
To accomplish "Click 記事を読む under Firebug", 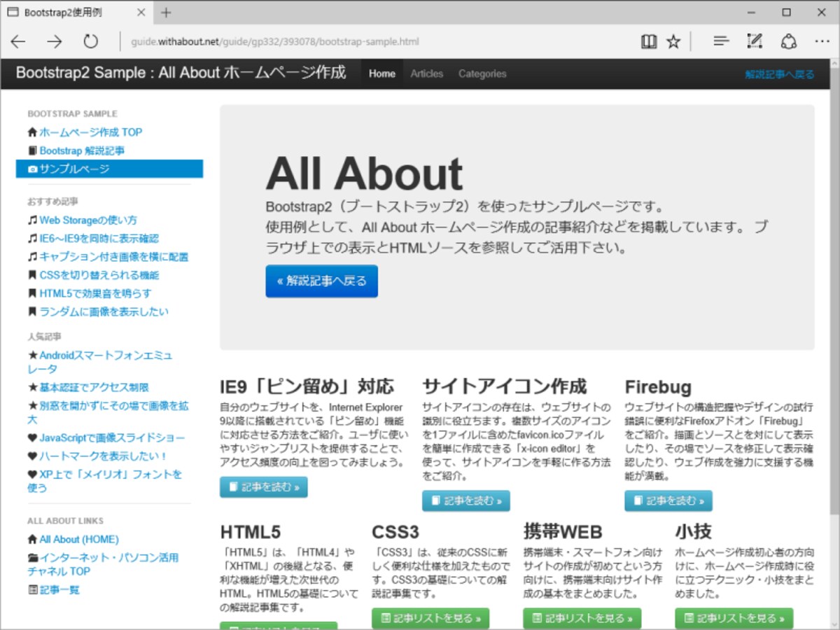I will click(x=668, y=501).
